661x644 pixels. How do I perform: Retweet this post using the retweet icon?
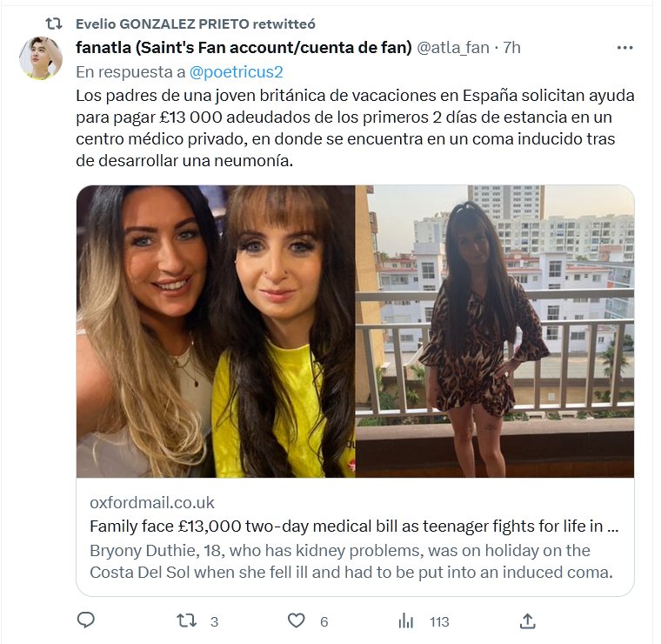coord(186,621)
